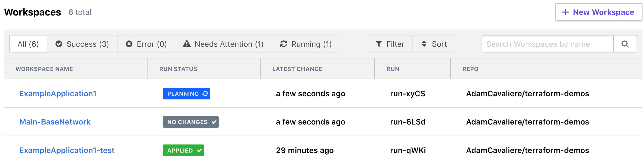
Task: Focus the Search Workspaces by name field
Action: pos(548,44)
